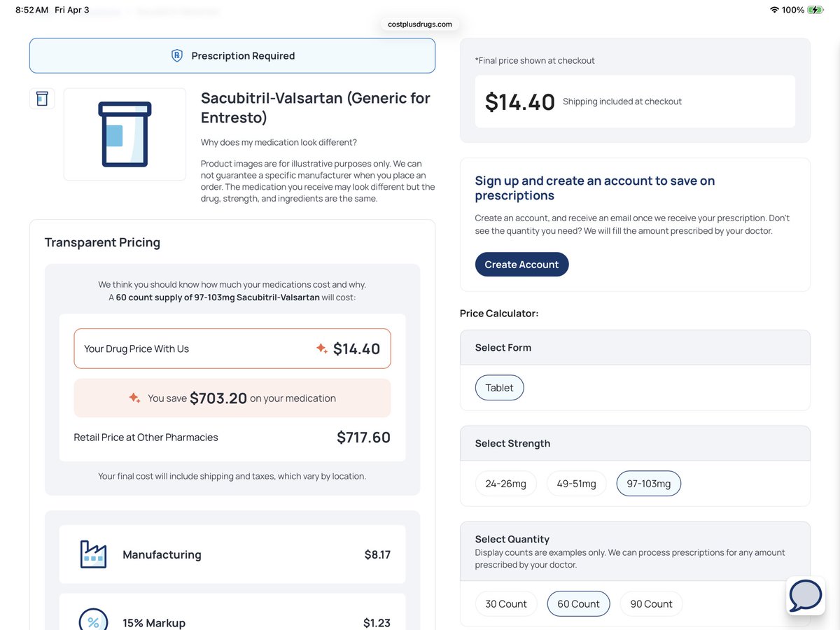
Task: Click the factory Manufacturing icon
Action: [x=93, y=554]
